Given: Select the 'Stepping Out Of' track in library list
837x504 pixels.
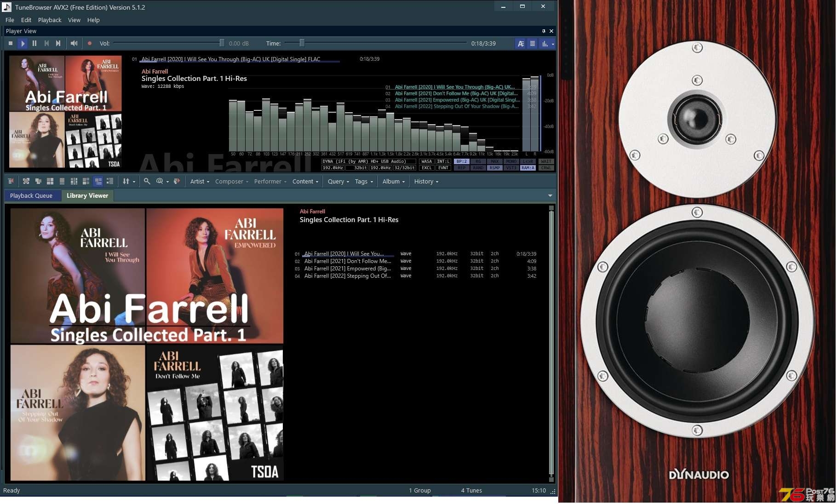Looking at the screenshot, I should [415, 276].
